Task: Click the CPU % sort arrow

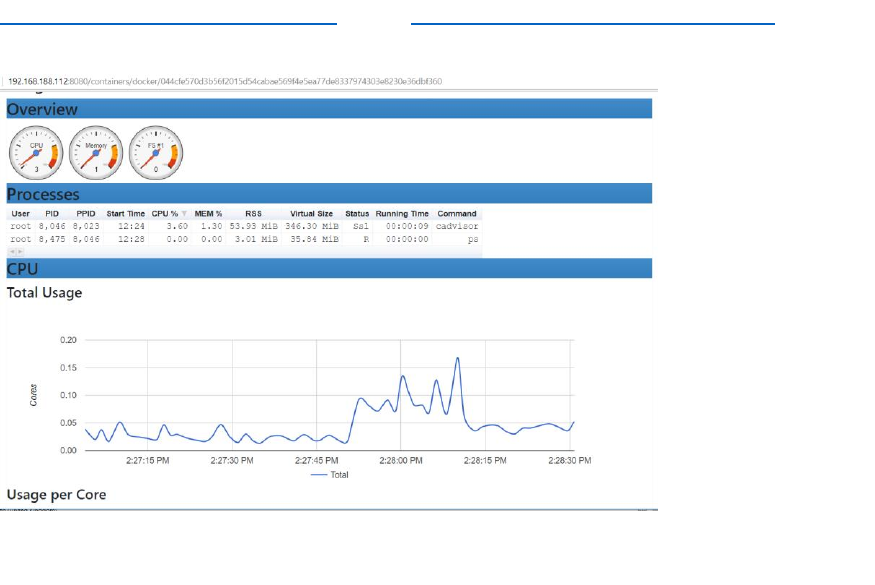Action: (184, 214)
